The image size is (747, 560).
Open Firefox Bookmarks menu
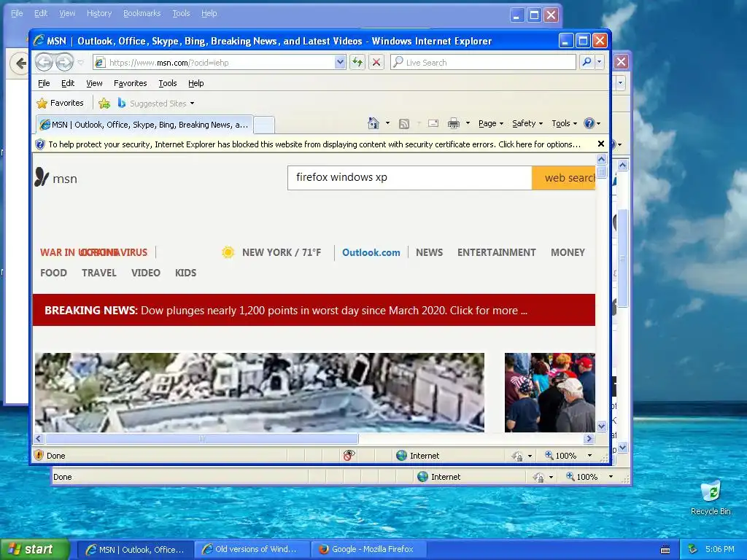pos(142,13)
